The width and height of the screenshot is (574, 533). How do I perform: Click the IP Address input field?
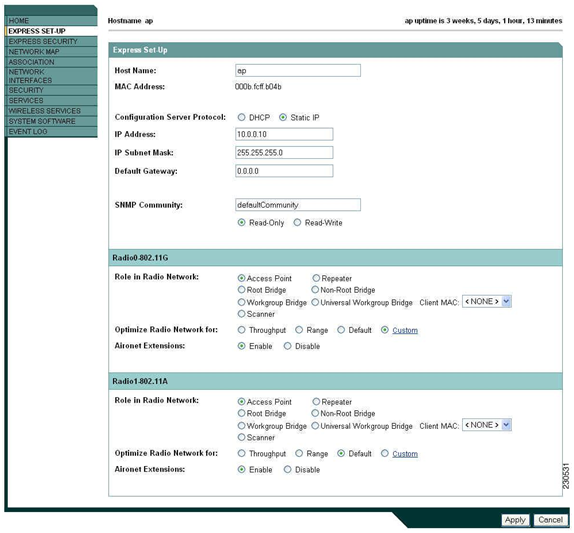[x=284, y=134]
